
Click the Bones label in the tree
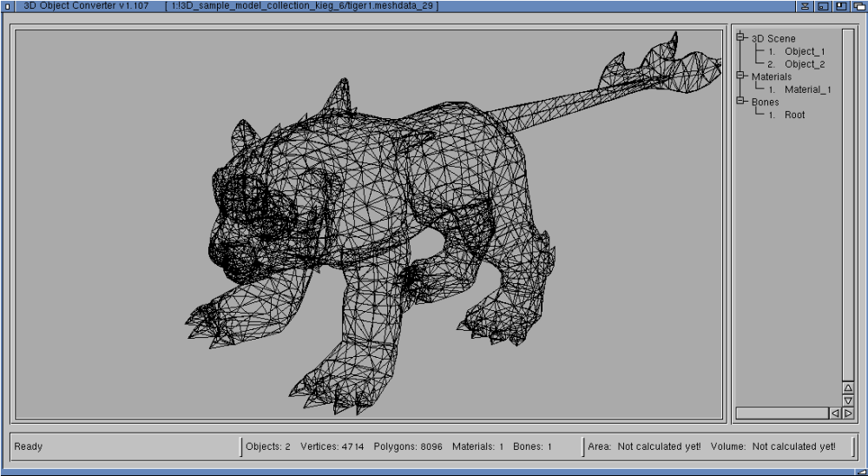[765, 102]
